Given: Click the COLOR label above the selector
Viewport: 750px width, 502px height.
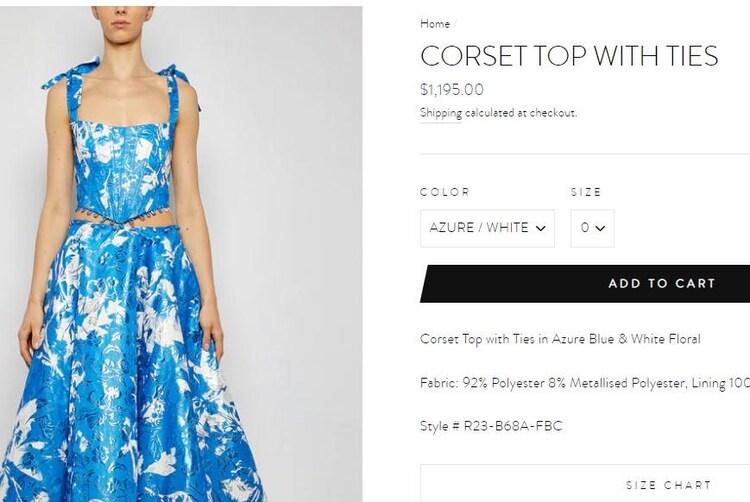Looking at the screenshot, I should pos(445,192).
